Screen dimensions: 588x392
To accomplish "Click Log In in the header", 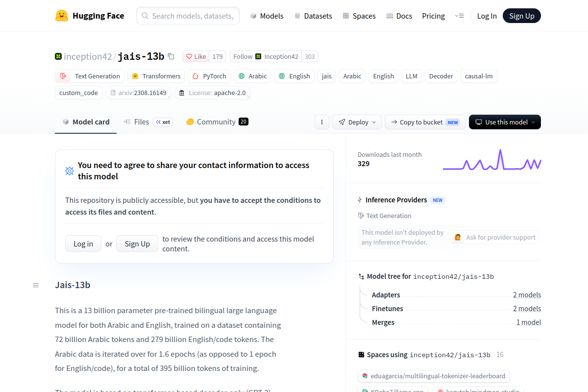I will pos(487,16).
